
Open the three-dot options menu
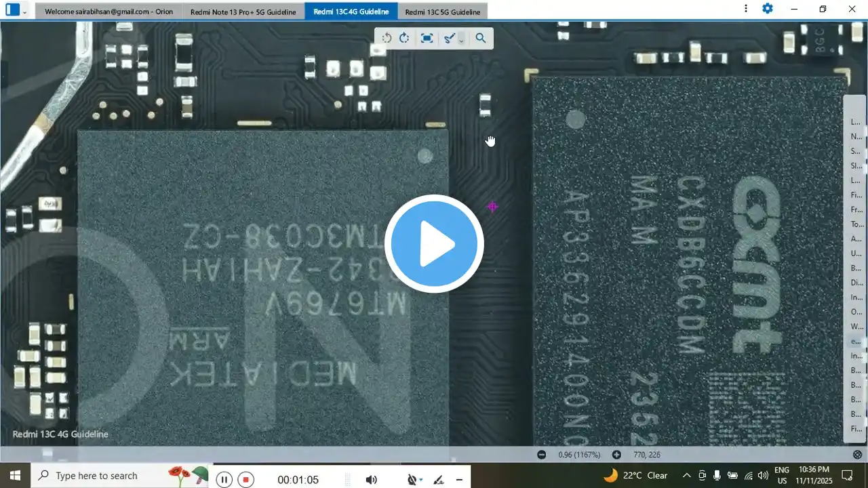(x=746, y=9)
